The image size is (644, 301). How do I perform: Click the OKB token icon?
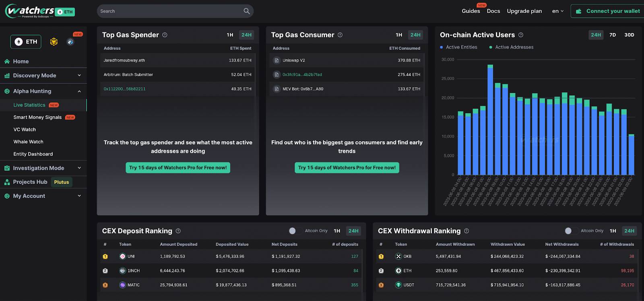[x=398, y=256]
